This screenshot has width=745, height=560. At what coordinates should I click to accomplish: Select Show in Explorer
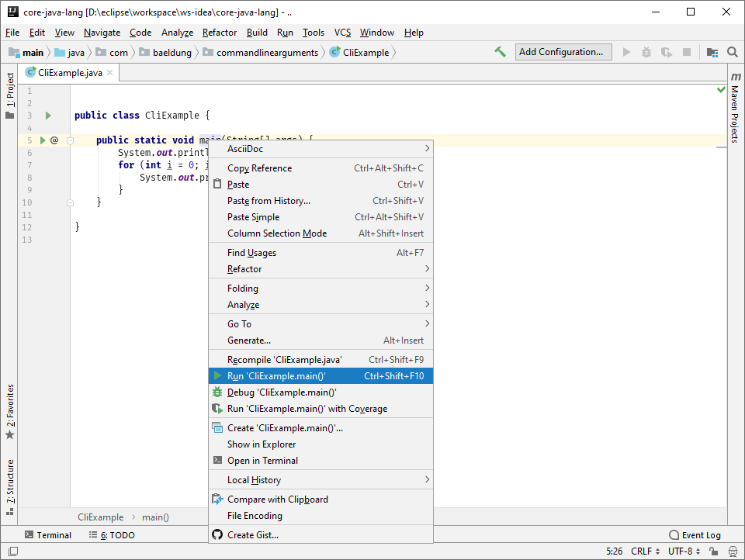click(321, 444)
